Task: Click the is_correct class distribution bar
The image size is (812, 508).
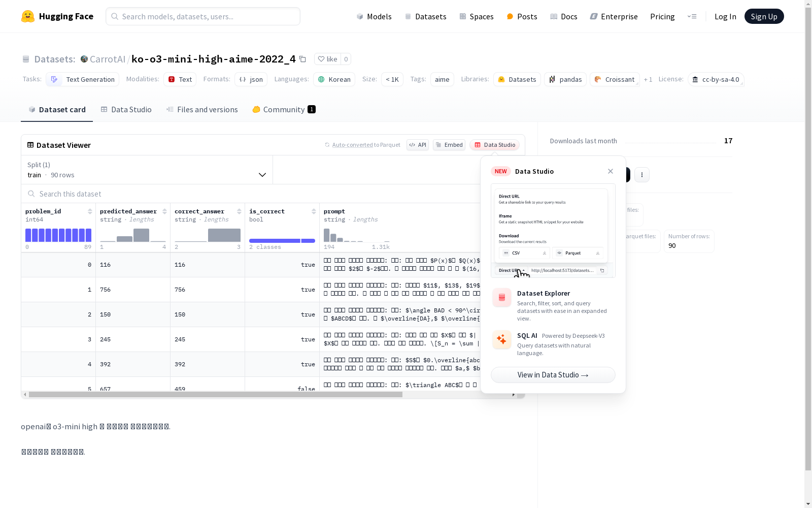Action: [x=282, y=241]
